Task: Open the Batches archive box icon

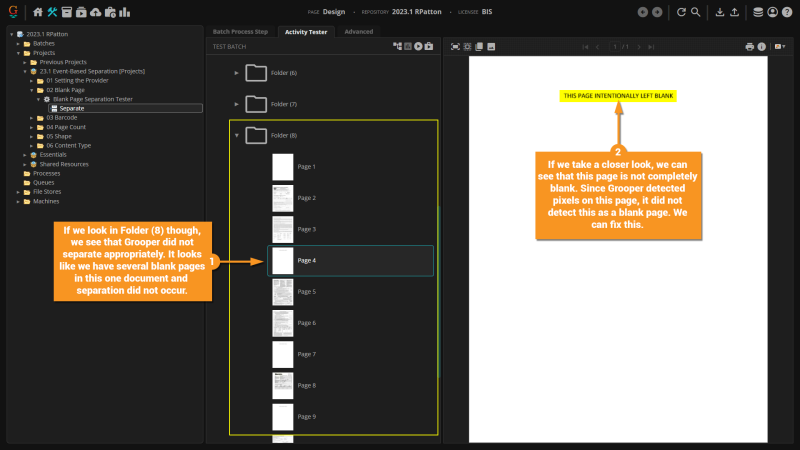Action: (66, 12)
